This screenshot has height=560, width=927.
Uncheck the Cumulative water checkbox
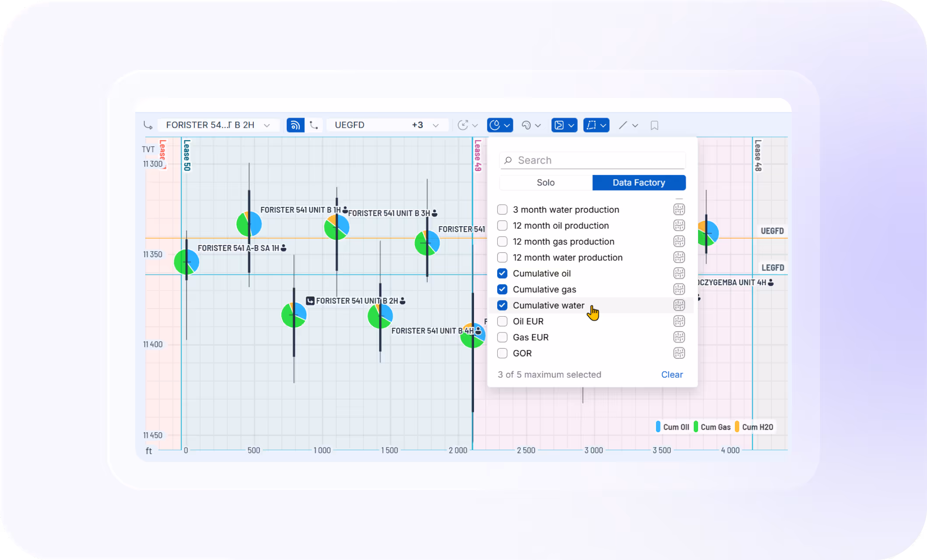502,305
